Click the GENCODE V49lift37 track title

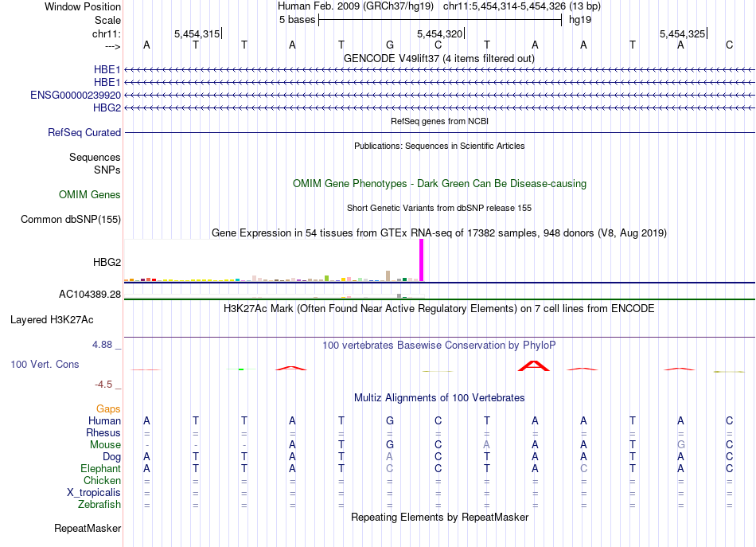click(x=439, y=59)
